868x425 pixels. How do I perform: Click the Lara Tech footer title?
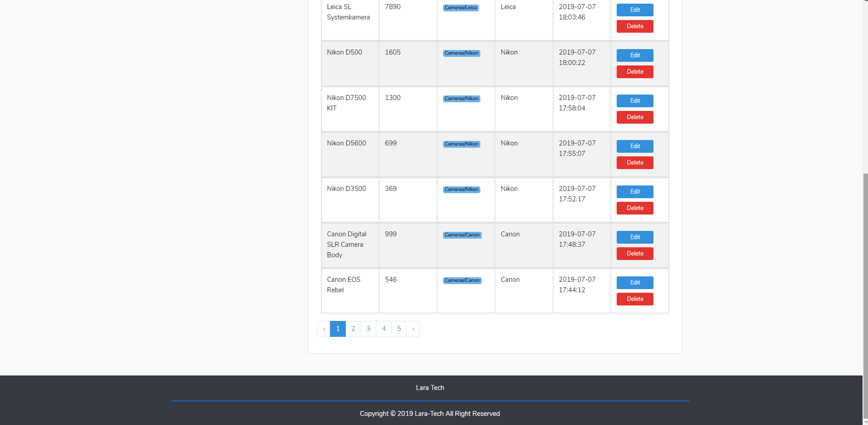point(430,388)
